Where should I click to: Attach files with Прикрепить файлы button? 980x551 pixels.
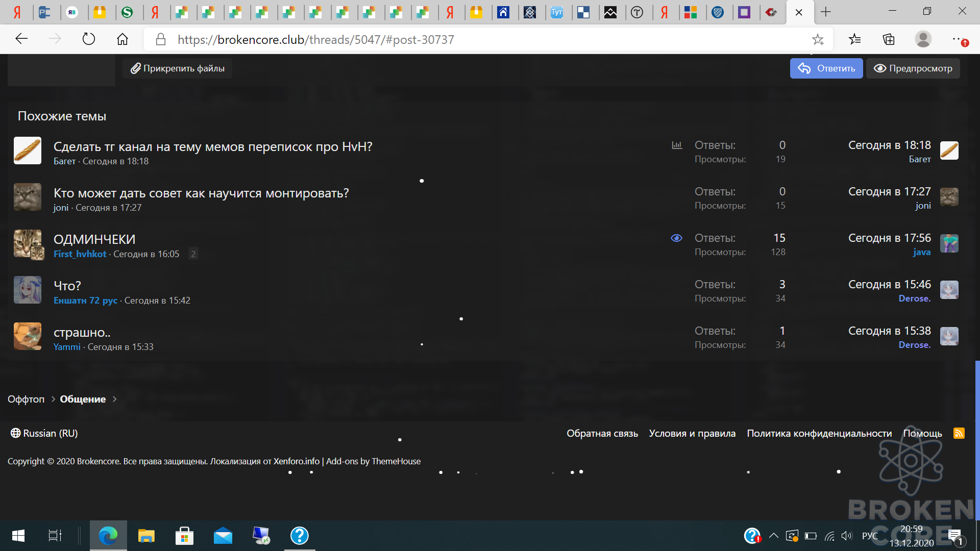pyautogui.click(x=177, y=68)
